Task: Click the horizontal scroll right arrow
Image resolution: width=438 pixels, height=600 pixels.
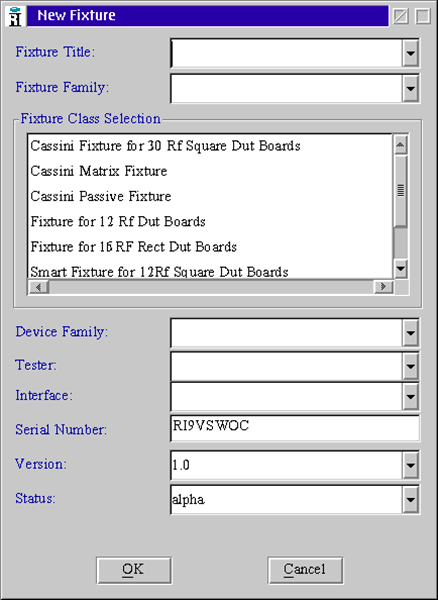Action: tap(383, 287)
